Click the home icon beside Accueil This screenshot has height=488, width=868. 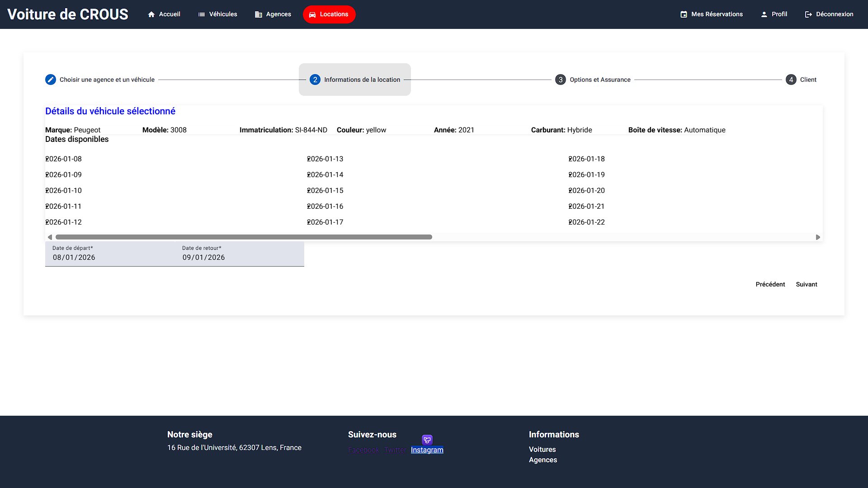pos(151,14)
